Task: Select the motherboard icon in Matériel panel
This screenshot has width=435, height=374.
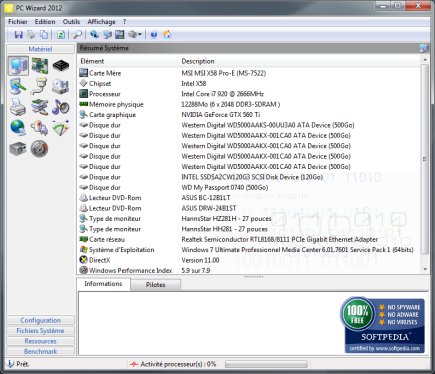Action: tap(40, 66)
